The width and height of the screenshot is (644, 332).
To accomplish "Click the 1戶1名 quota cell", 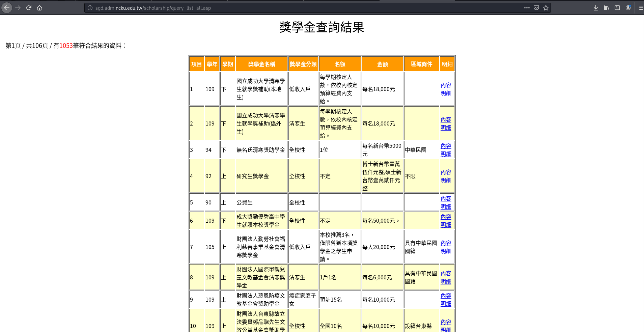I will tap(340, 277).
